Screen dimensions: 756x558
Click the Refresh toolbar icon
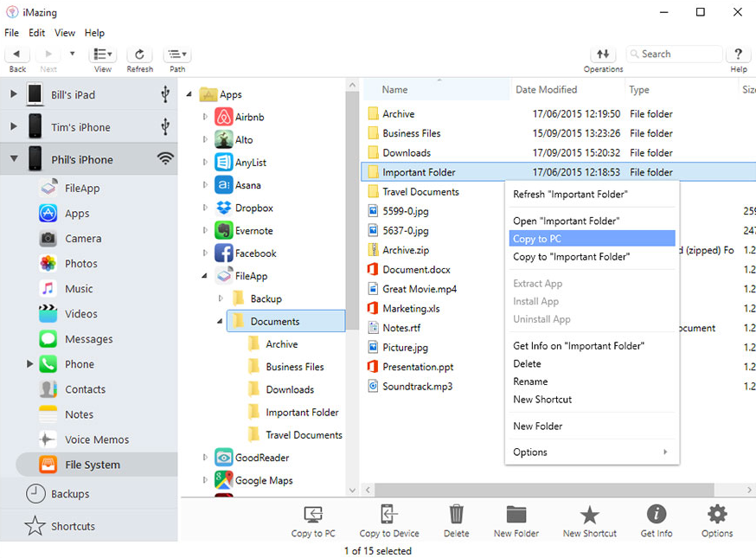(x=139, y=54)
